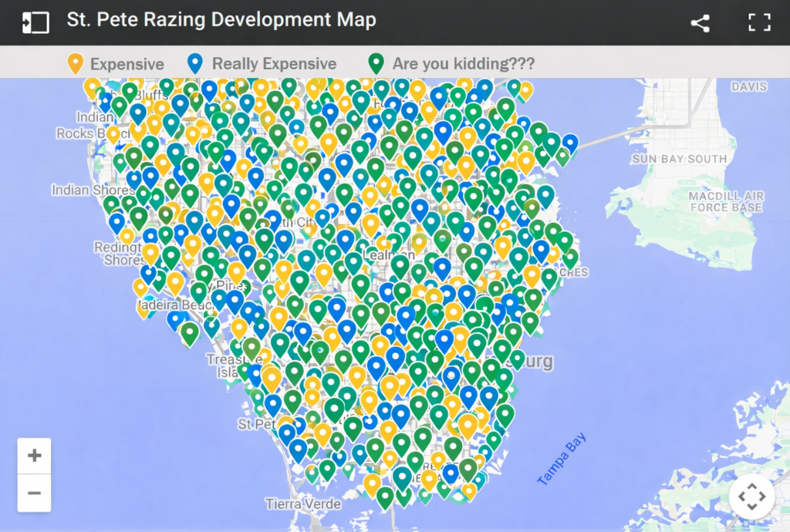Viewport: 790px width, 532px height.
Task: Open the map legend sidebar panel
Action: click(x=35, y=22)
